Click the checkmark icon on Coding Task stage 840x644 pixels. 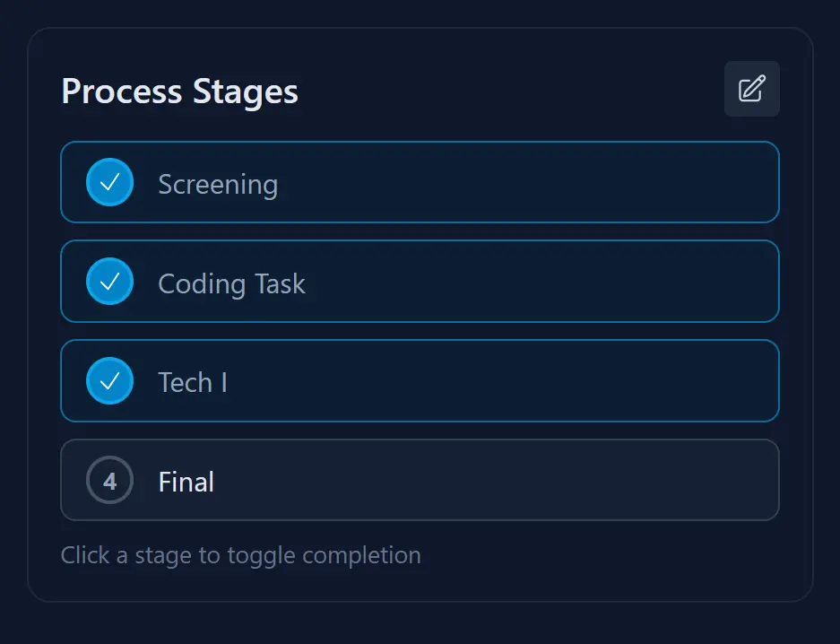(108, 282)
